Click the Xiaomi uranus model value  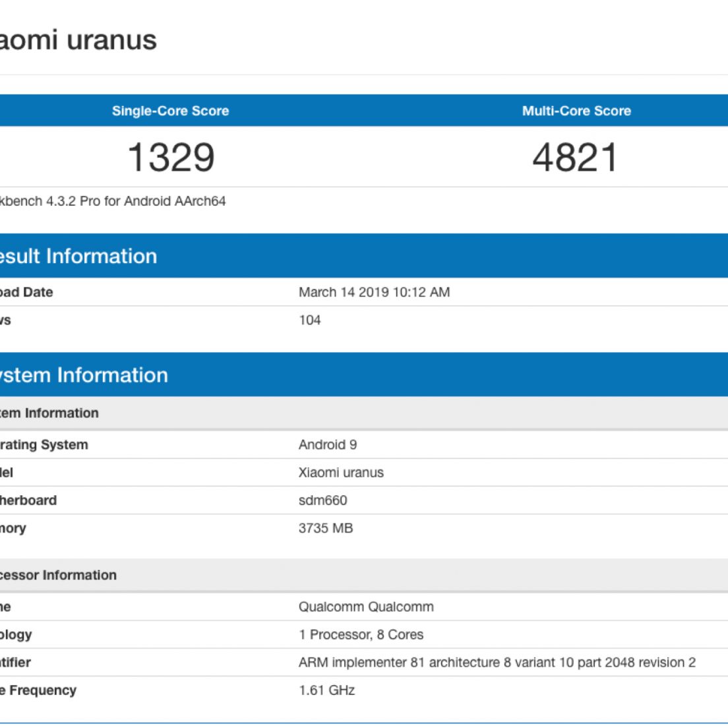click(x=341, y=473)
